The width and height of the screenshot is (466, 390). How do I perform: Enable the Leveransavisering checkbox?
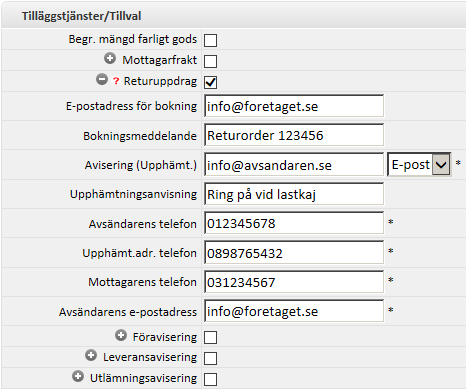coord(210,358)
